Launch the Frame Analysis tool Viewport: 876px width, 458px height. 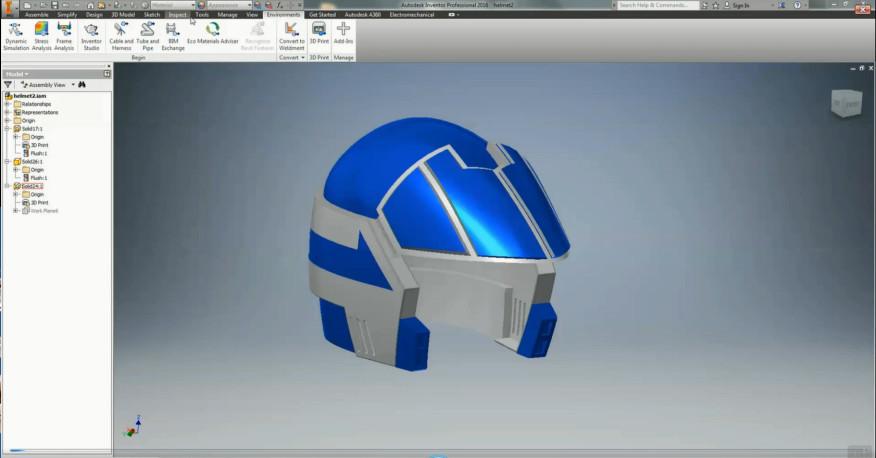point(64,36)
